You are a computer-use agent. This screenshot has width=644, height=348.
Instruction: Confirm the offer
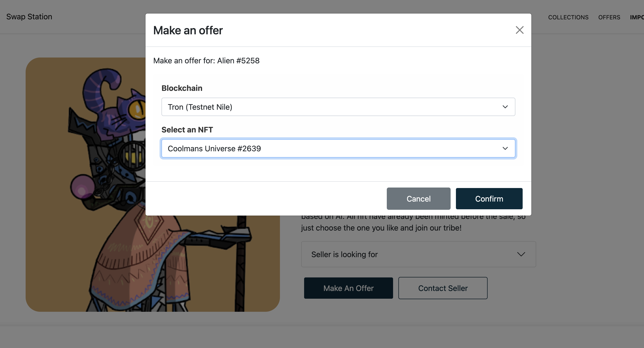pos(489,199)
